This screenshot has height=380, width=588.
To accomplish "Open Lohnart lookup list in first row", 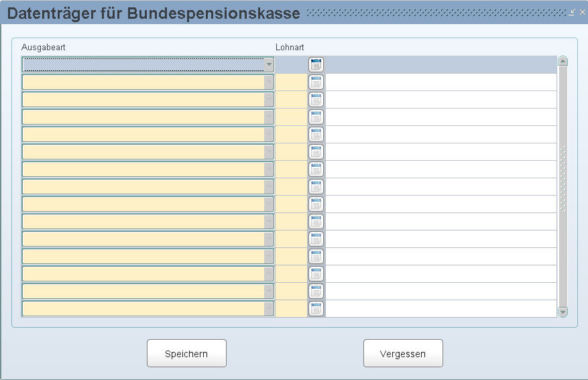I will point(316,65).
